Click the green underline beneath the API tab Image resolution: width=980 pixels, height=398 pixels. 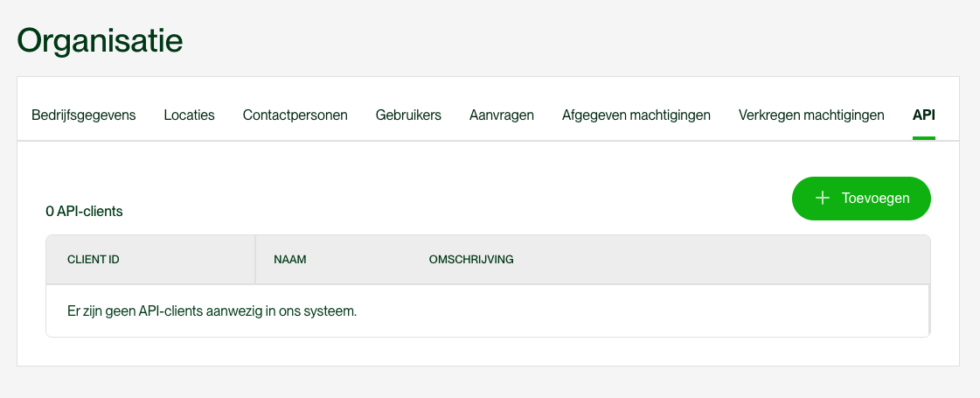(x=924, y=137)
